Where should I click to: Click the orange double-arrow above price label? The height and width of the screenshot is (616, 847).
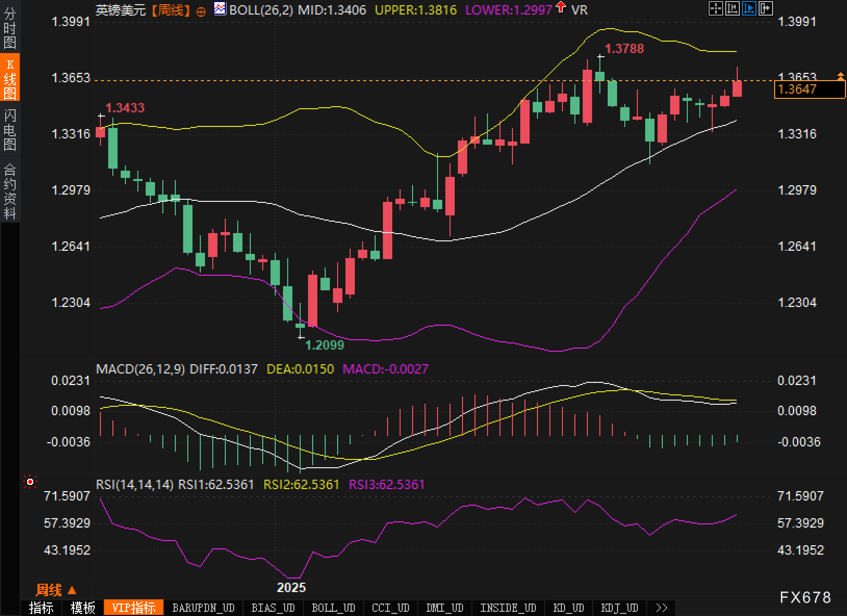pos(841,76)
